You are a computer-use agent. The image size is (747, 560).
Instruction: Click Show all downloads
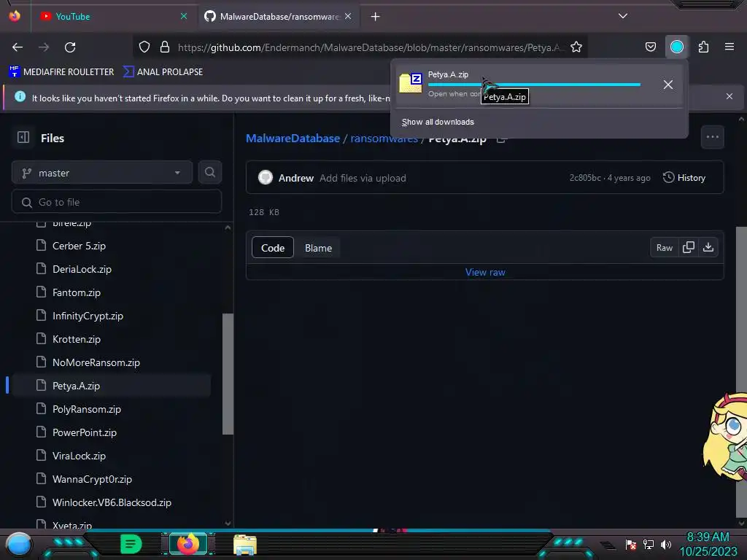[x=438, y=122]
